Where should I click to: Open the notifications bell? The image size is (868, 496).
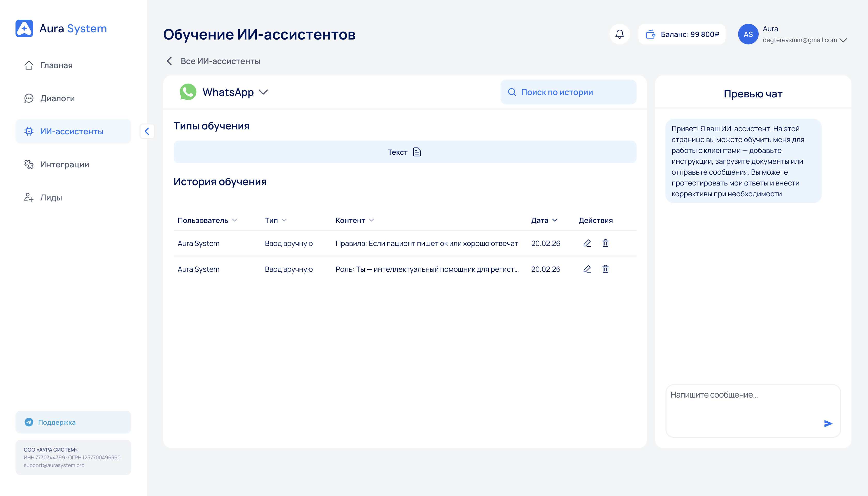pyautogui.click(x=619, y=34)
